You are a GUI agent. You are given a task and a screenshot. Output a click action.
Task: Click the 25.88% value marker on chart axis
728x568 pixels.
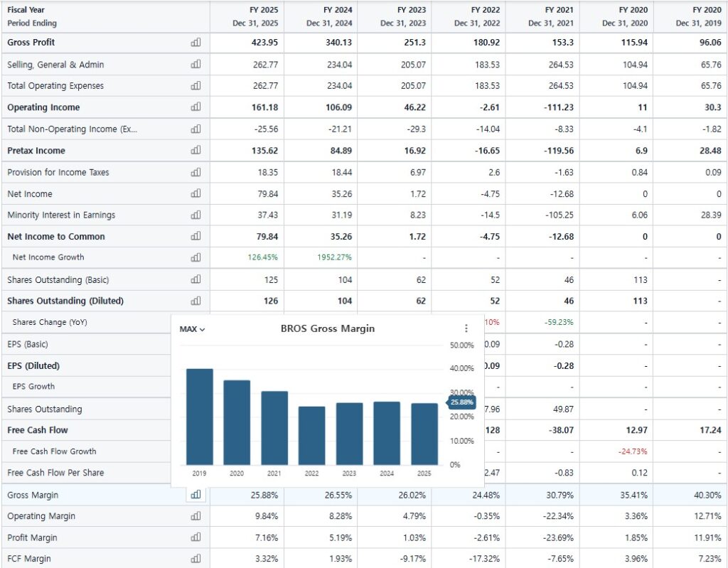tap(461, 402)
